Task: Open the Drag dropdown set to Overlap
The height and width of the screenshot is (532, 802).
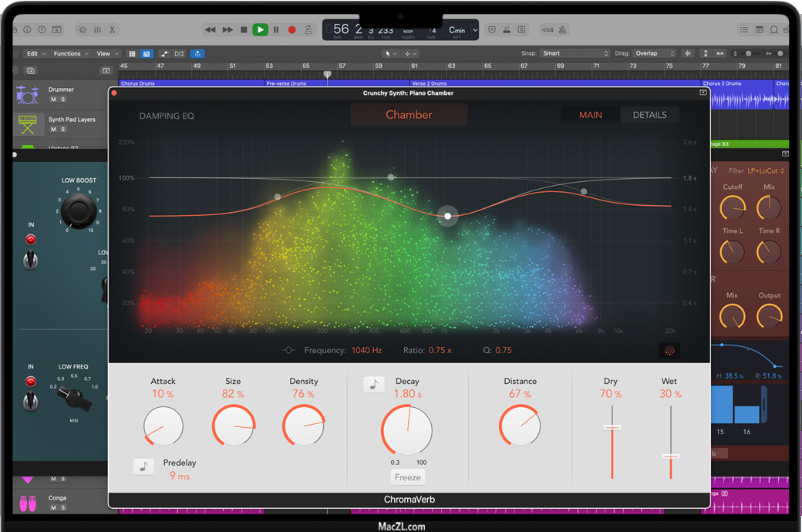Action: tap(654, 53)
